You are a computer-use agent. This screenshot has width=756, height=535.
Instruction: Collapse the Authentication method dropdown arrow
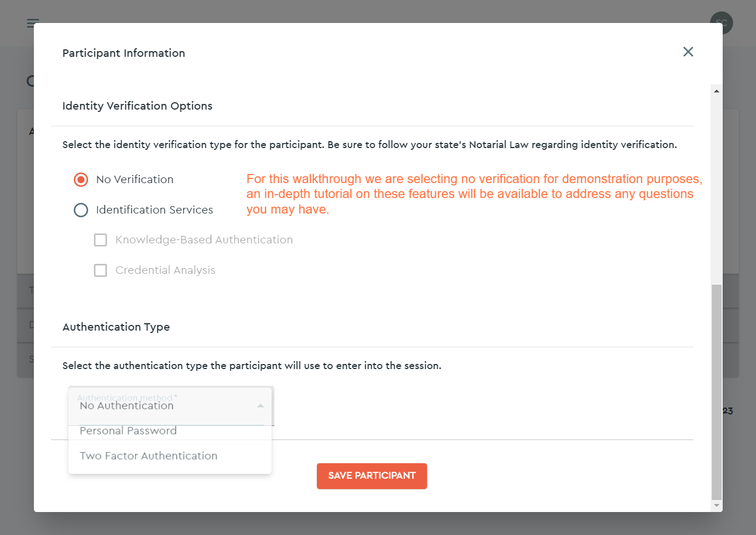[x=261, y=406]
